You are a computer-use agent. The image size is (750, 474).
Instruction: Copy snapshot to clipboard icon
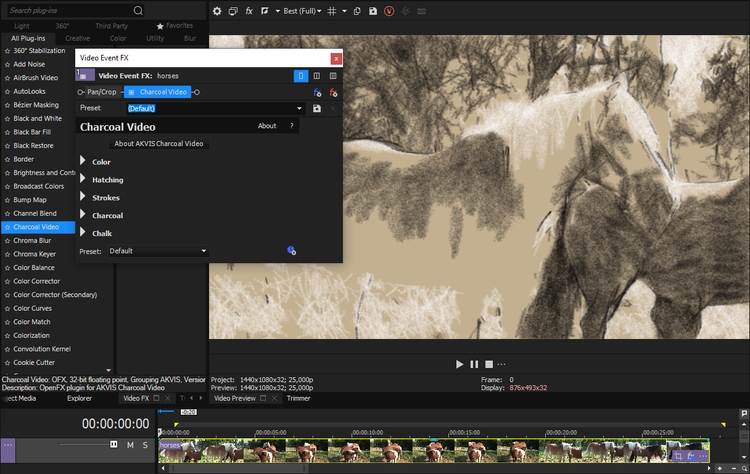(357, 11)
